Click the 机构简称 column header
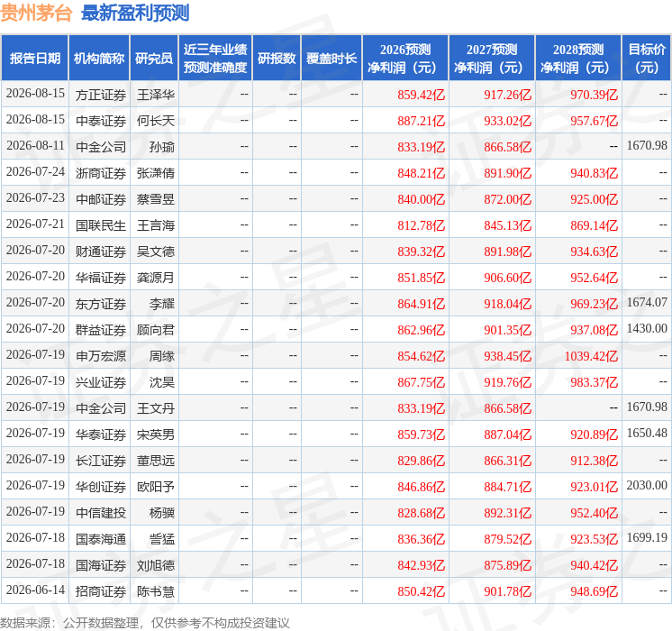The image size is (672, 631). pyautogui.click(x=99, y=59)
